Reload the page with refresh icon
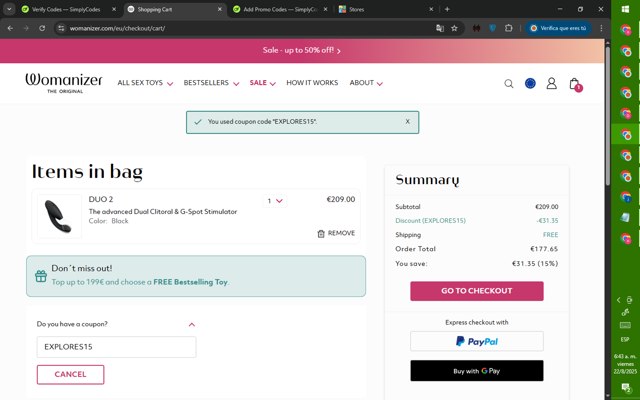 pyautogui.click(x=42, y=28)
